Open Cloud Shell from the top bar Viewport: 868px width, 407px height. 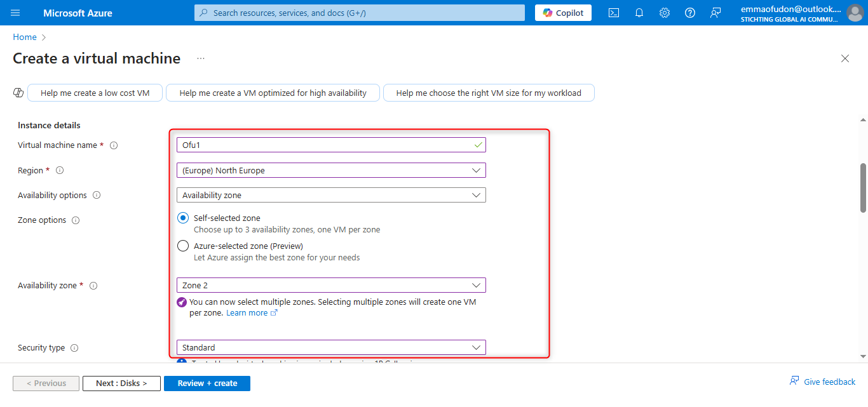pos(614,13)
